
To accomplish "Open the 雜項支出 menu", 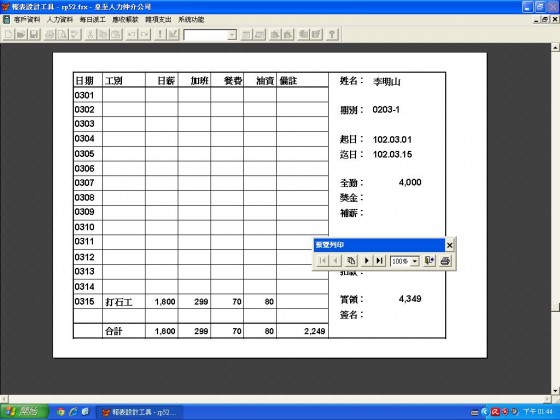I will (158, 20).
